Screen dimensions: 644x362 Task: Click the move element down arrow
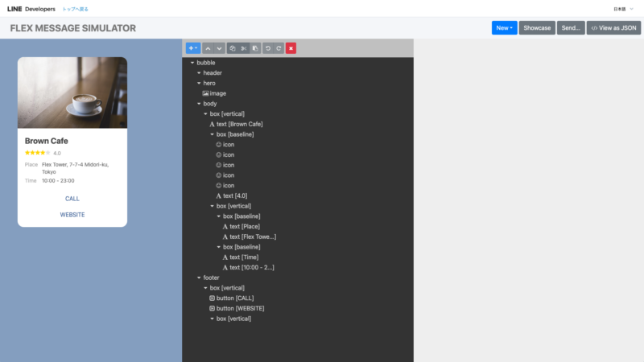(x=219, y=48)
